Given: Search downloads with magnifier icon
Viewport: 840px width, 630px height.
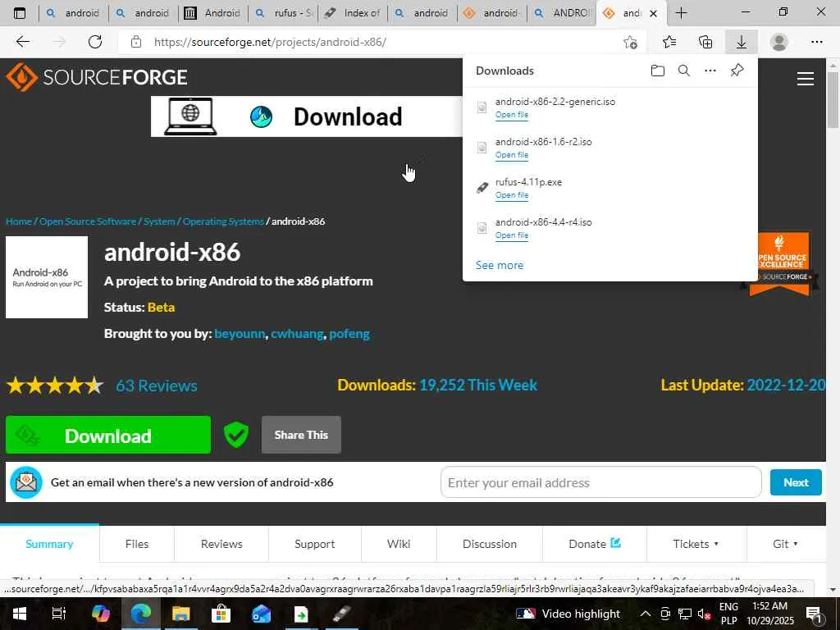Looking at the screenshot, I should point(683,71).
